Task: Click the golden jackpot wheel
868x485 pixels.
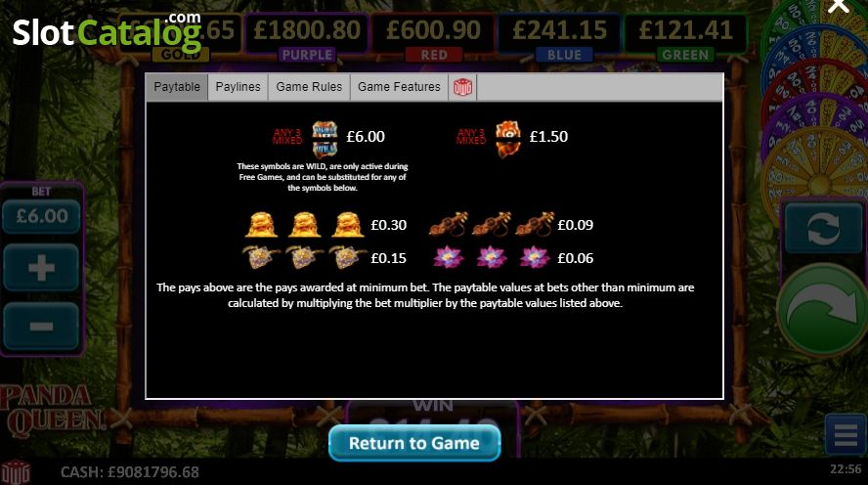Action: pyautogui.click(x=818, y=167)
